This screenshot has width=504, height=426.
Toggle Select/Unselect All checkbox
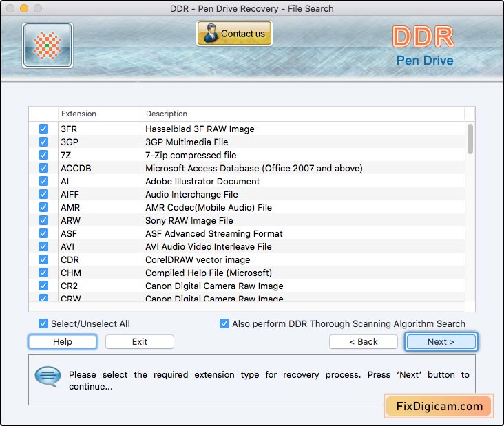tap(43, 323)
